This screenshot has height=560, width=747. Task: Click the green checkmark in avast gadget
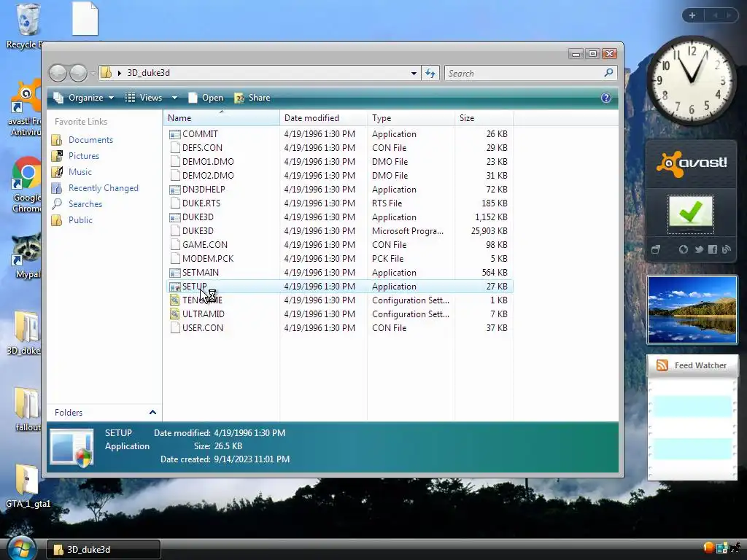pos(690,213)
